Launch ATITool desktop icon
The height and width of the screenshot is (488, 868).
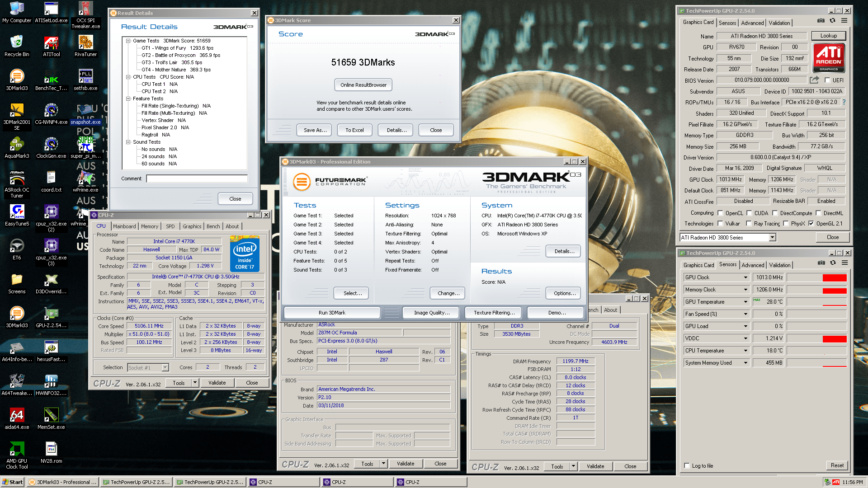(x=51, y=46)
